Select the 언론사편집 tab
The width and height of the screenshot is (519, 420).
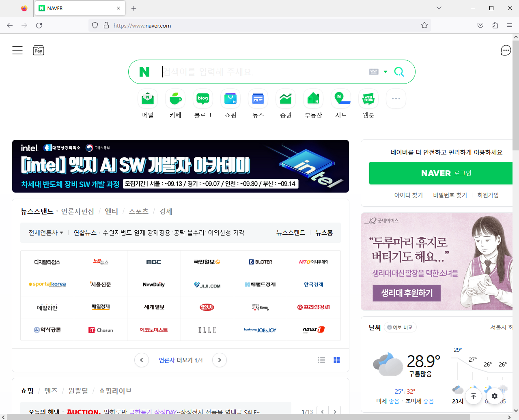point(78,211)
